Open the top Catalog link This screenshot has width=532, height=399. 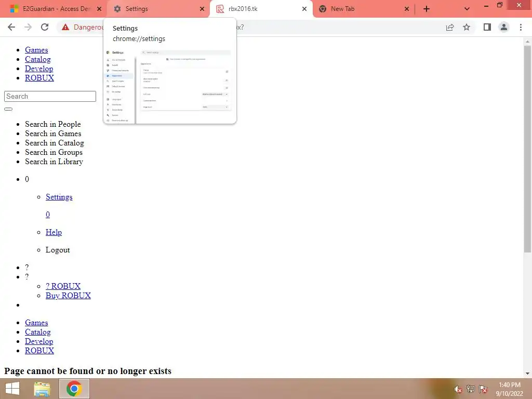click(37, 59)
